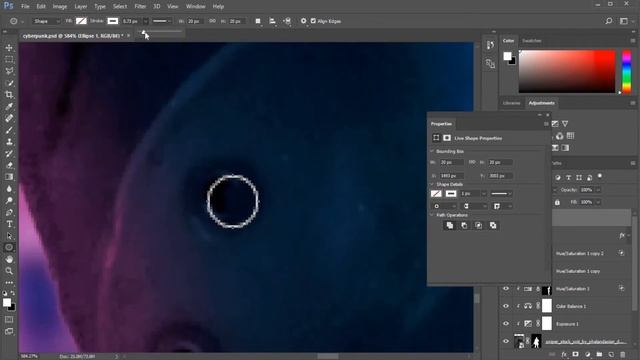Select the Lasso tool
Screen dimensions: 640x360
tap(9, 71)
